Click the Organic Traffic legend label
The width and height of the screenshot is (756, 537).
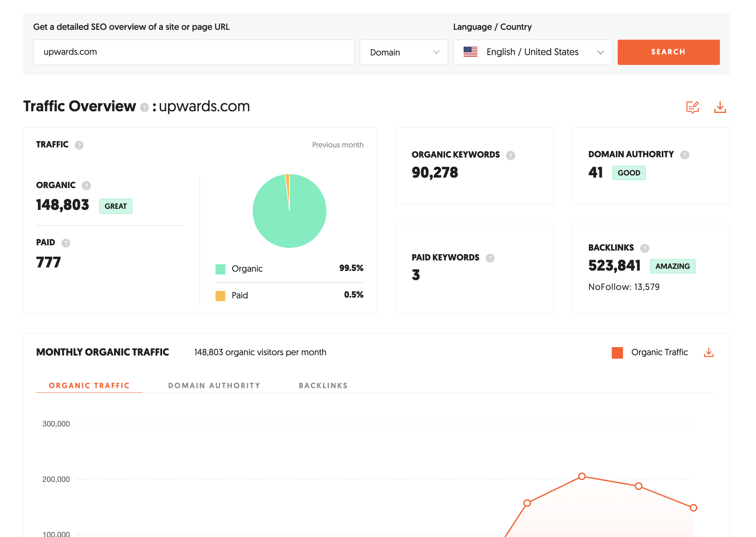(659, 352)
